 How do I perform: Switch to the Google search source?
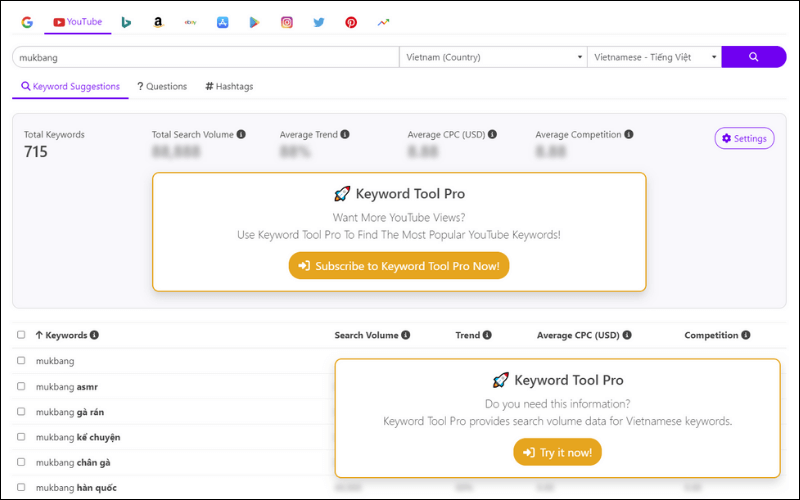[27, 22]
